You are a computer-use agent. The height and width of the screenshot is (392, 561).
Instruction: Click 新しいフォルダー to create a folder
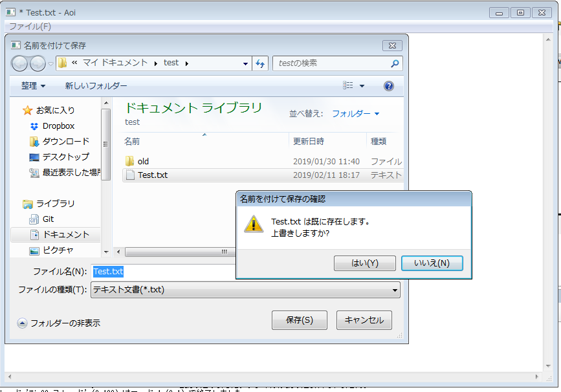point(96,86)
